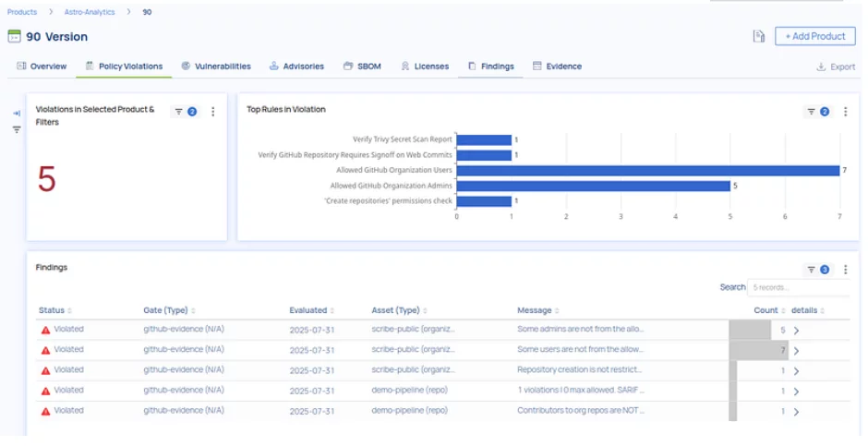Click the Evidence tab's icon

coord(537,66)
